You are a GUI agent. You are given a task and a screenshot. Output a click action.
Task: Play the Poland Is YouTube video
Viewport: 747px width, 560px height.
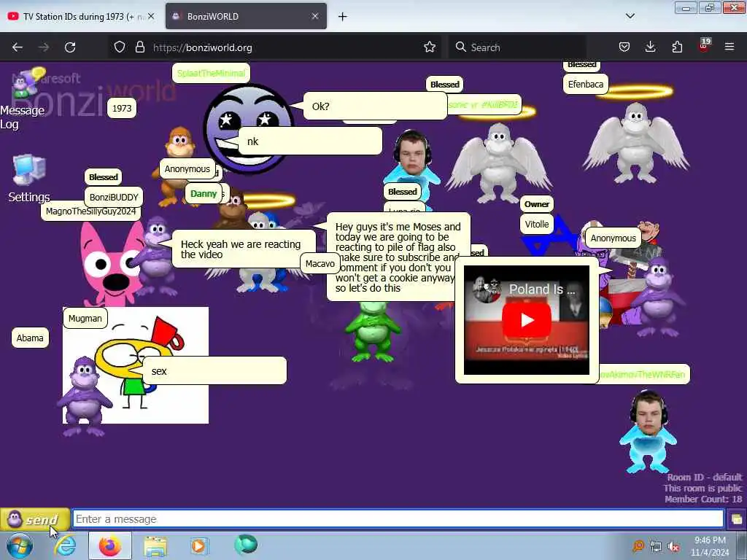click(527, 320)
